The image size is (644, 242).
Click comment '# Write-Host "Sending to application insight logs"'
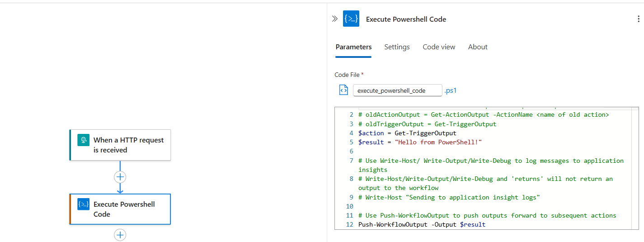(x=449, y=197)
